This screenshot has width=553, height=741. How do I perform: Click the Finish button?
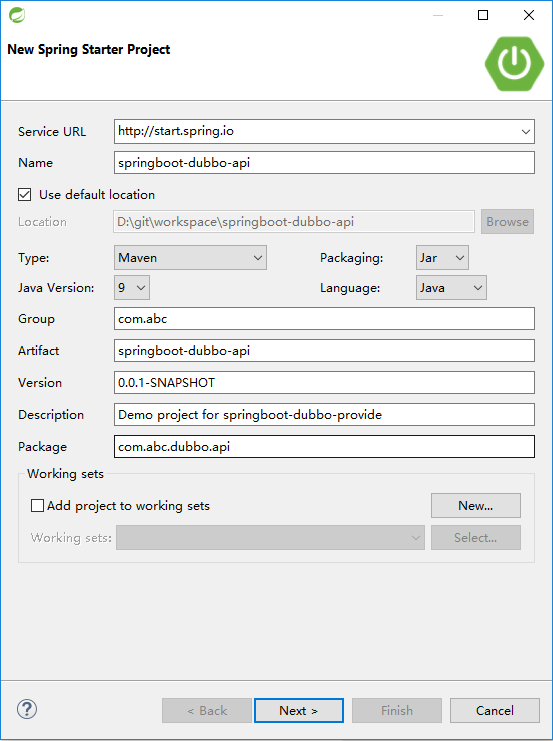point(397,710)
